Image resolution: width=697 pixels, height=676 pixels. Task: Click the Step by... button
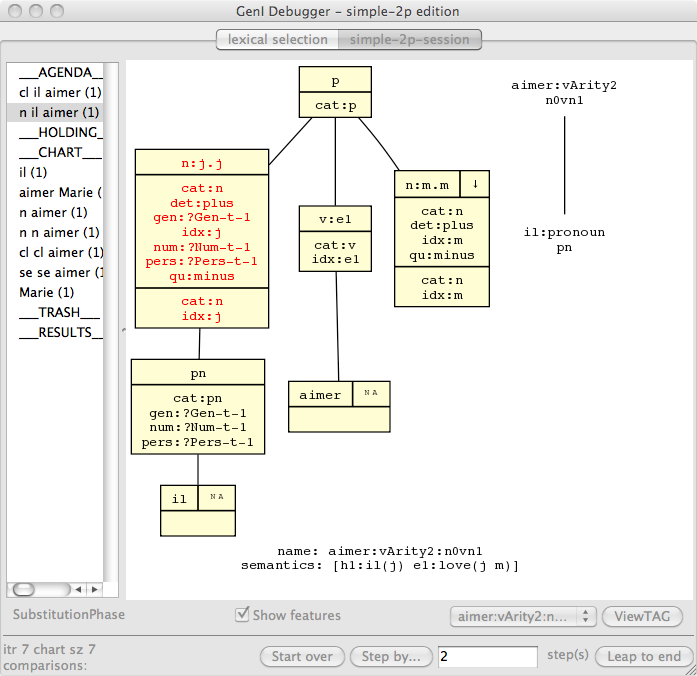tap(391, 657)
